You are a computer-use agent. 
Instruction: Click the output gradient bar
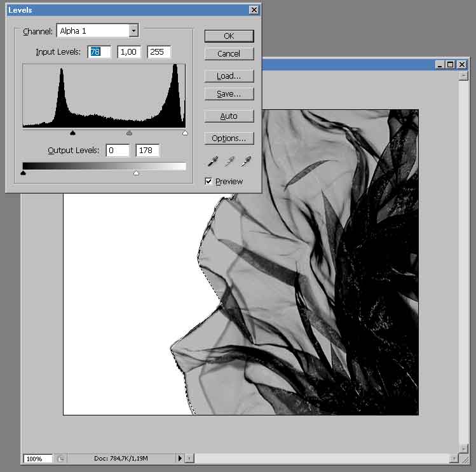(104, 166)
